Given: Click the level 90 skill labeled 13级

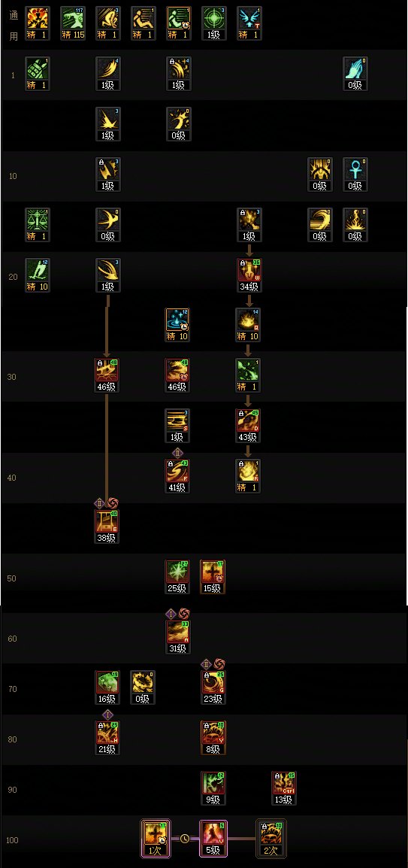Looking at the screenshot, I should click(x=284, y=789).
